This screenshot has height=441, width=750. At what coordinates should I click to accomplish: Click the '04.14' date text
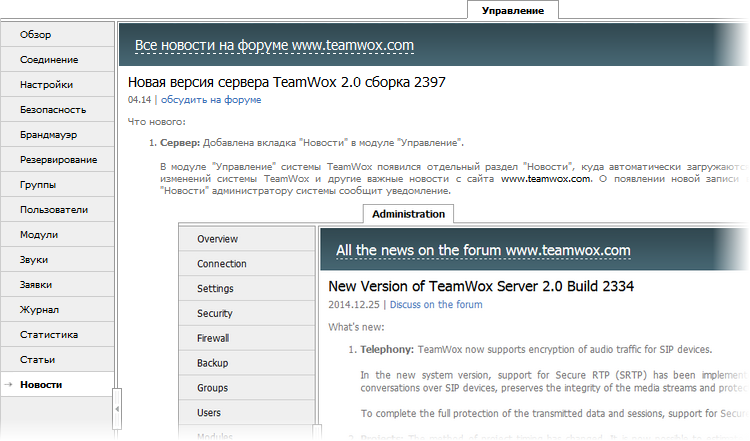[139, 99]
